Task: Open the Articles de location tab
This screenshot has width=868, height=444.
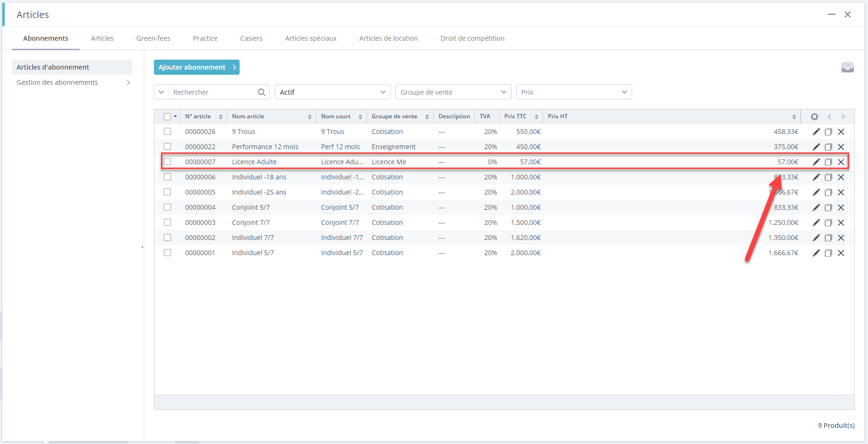Action: [x=388, y=38]
